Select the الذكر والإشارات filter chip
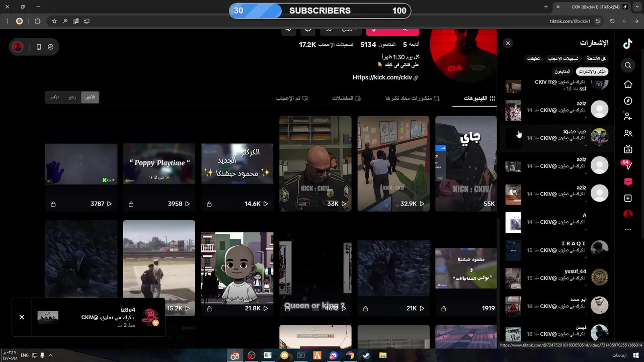The height and width of the screenshot is (362, 644). pyautogui.click(x=593, y=71)
